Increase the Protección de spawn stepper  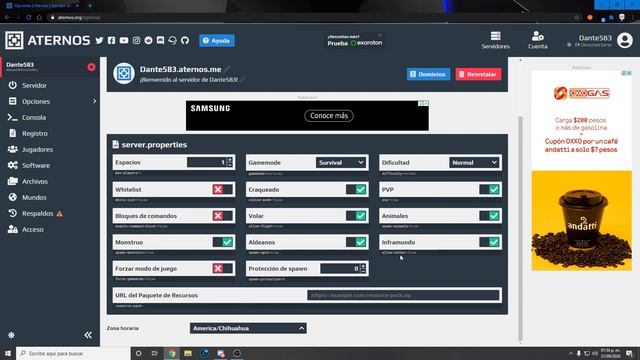363,266
